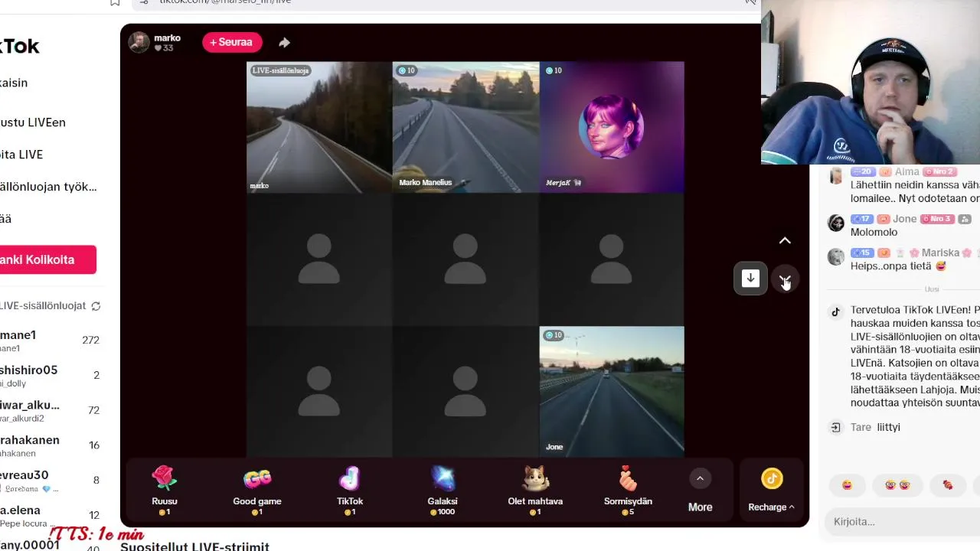
Task: Open the rahakanen creator row
Action: tap(50, 446)
